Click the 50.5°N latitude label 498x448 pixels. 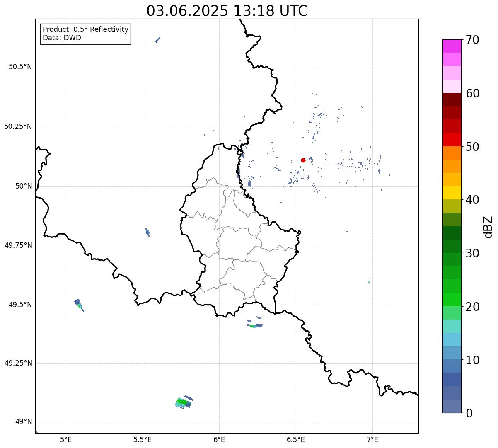pos(20,67)
